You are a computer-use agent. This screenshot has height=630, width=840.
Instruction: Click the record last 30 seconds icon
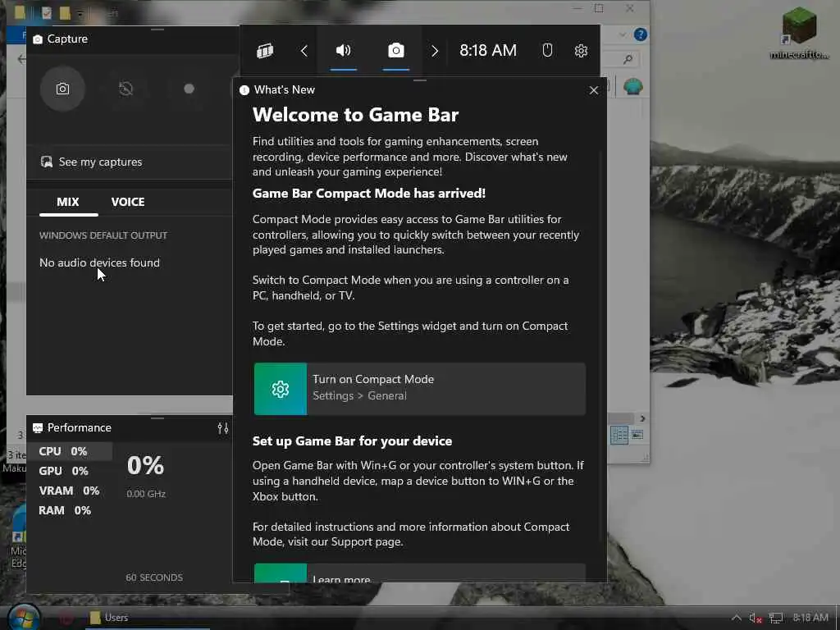[126, 89]
